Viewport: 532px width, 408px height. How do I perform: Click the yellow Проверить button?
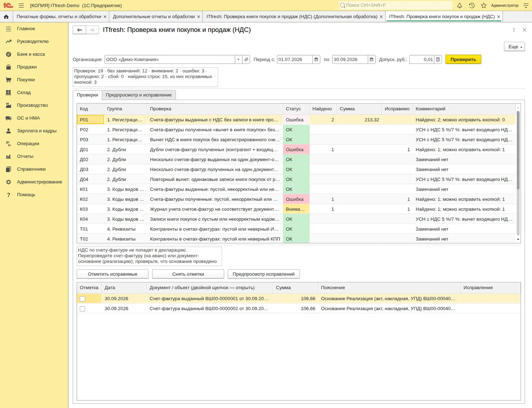click(x=463, y=59)
